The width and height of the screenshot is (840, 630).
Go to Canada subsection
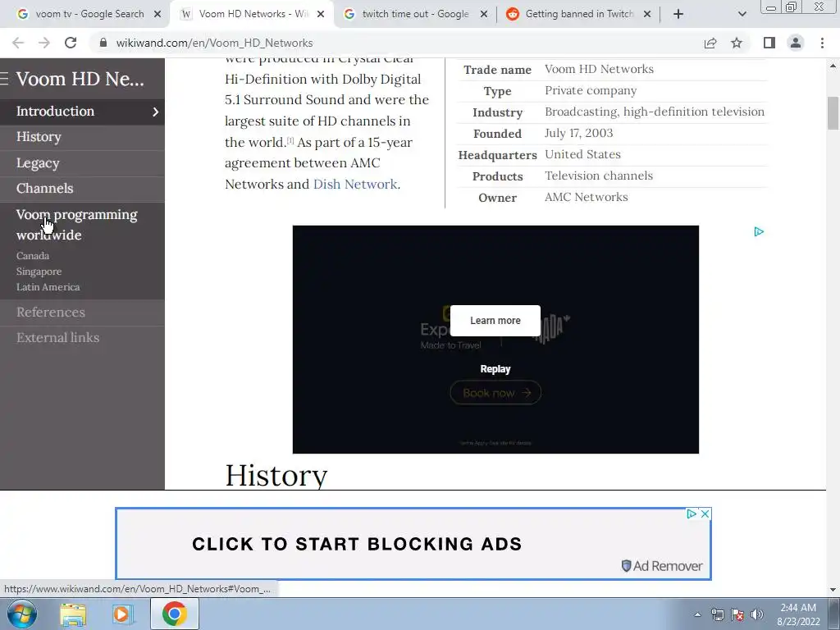pos(33,256)
